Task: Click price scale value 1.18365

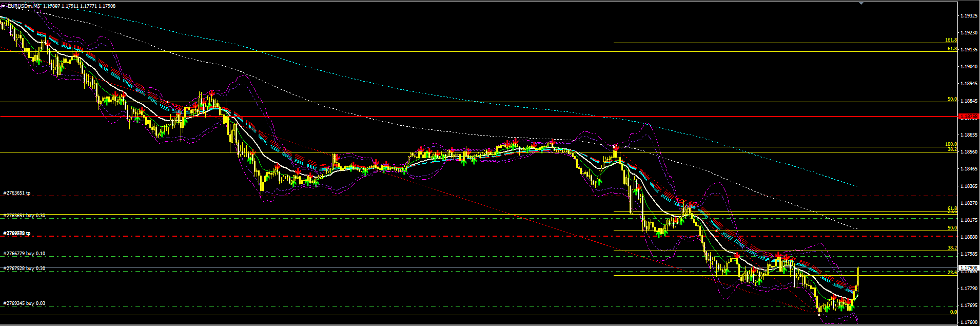Action: 969,186
